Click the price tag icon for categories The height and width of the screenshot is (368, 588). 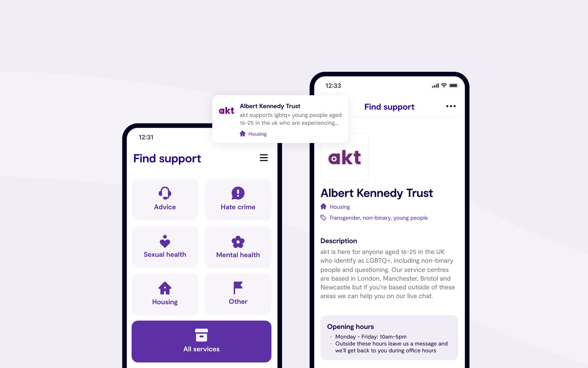[x=323, y=218]
